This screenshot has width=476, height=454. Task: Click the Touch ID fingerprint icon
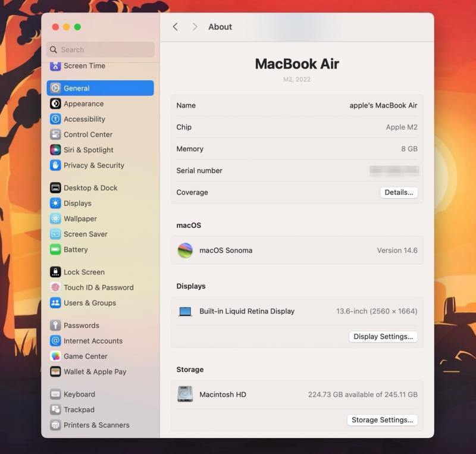click(55, 287)
